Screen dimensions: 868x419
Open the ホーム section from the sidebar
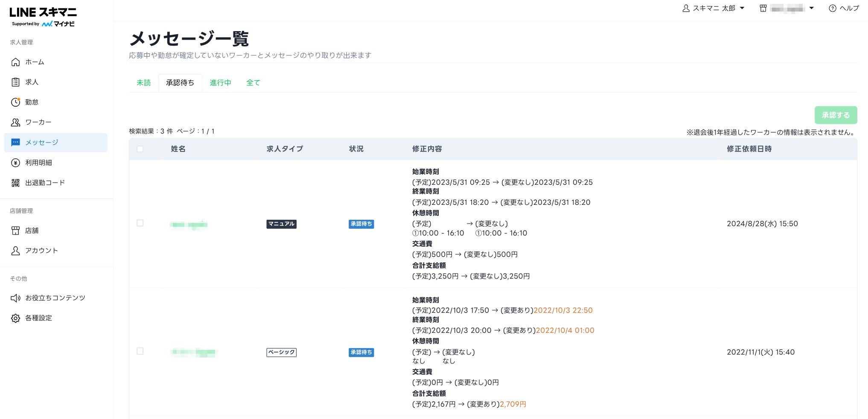[33, 62]
